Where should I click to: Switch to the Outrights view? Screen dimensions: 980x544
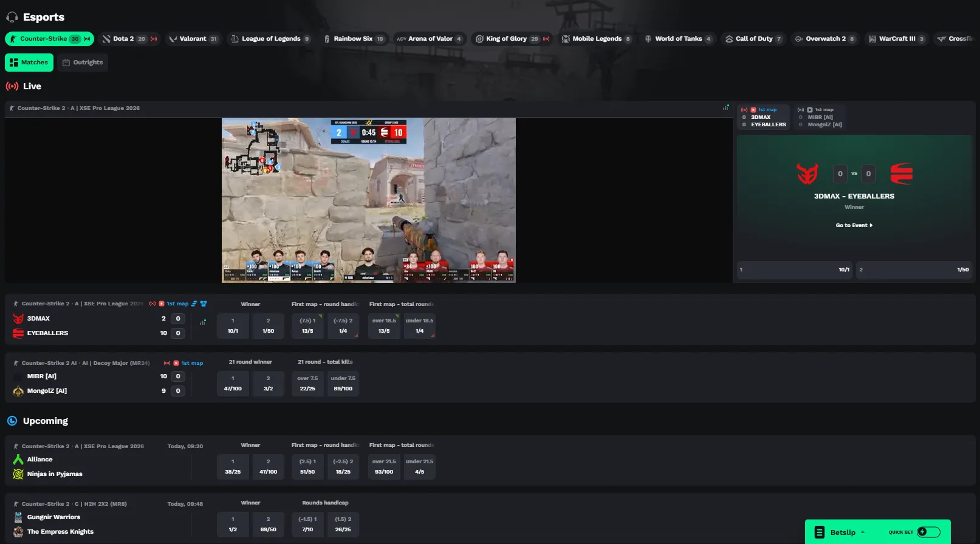tap(83, 63)
